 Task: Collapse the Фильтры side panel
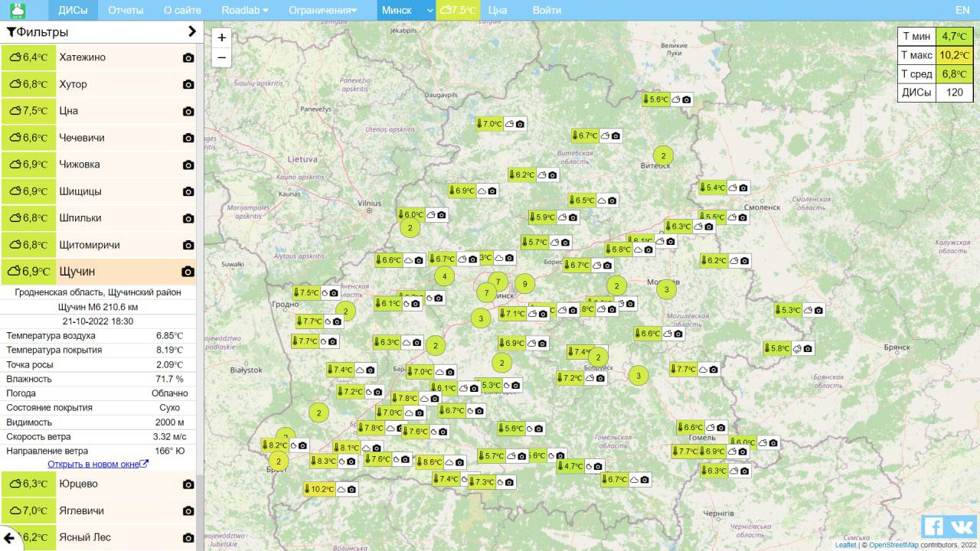click(x=191, y=32)
